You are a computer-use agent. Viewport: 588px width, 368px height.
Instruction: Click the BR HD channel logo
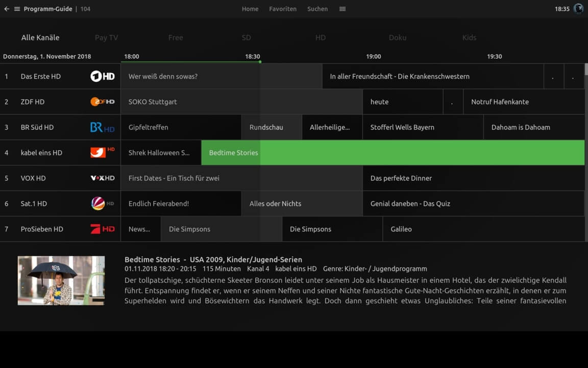pos(103,127)
